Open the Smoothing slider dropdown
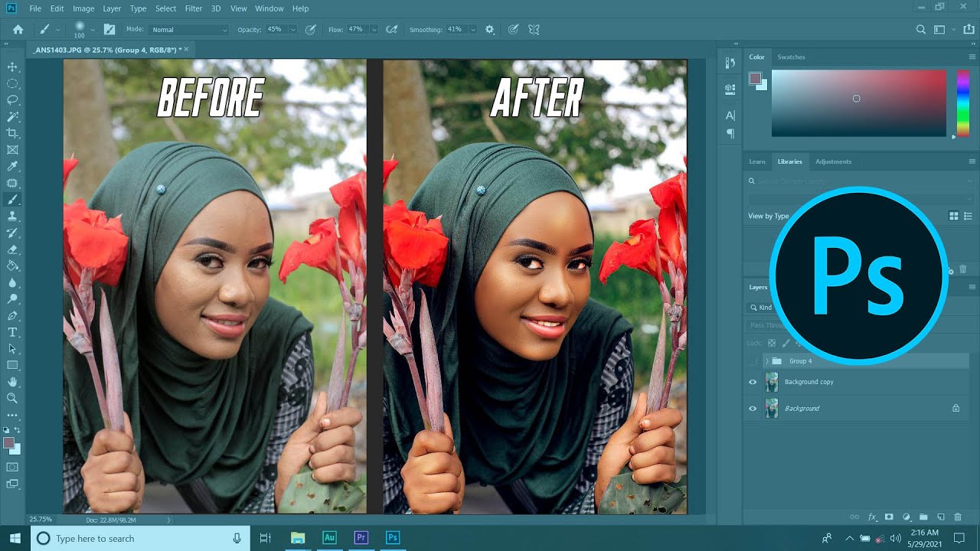 (x=473, y=30)
